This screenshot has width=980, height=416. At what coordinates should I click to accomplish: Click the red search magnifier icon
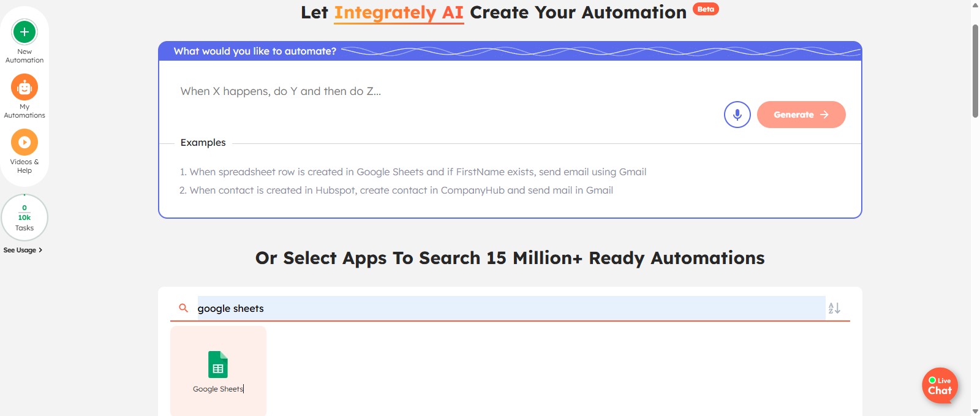pos(183,308)
